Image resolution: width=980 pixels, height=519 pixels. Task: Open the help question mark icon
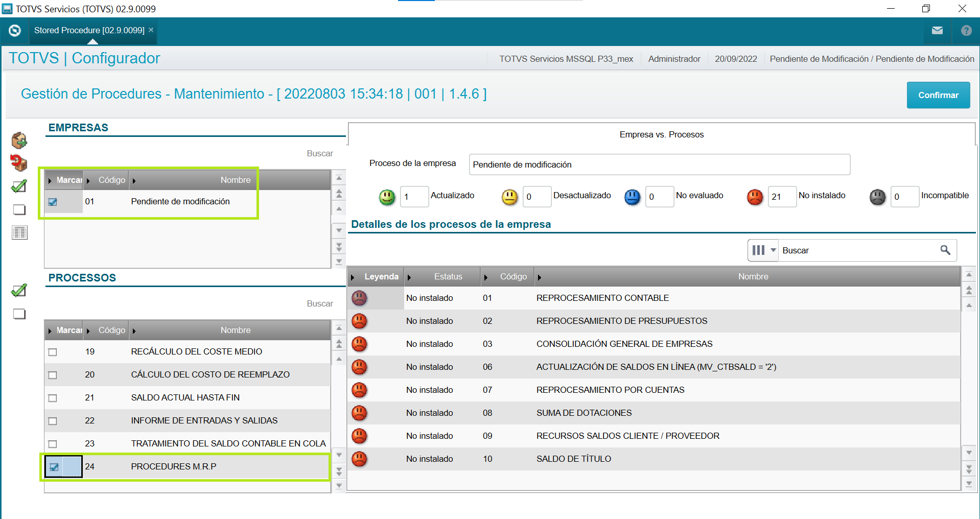point(966,31)
